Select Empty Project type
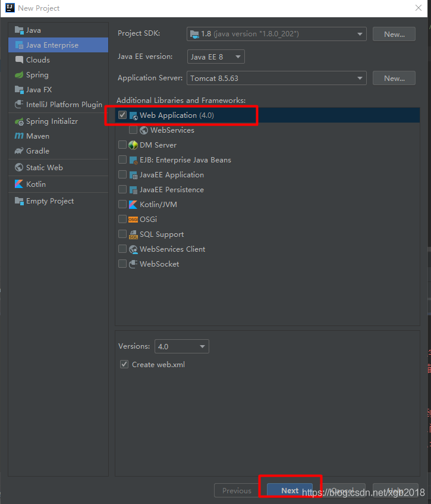This screenshot has height=504, width=431. [x=58, y=201]
